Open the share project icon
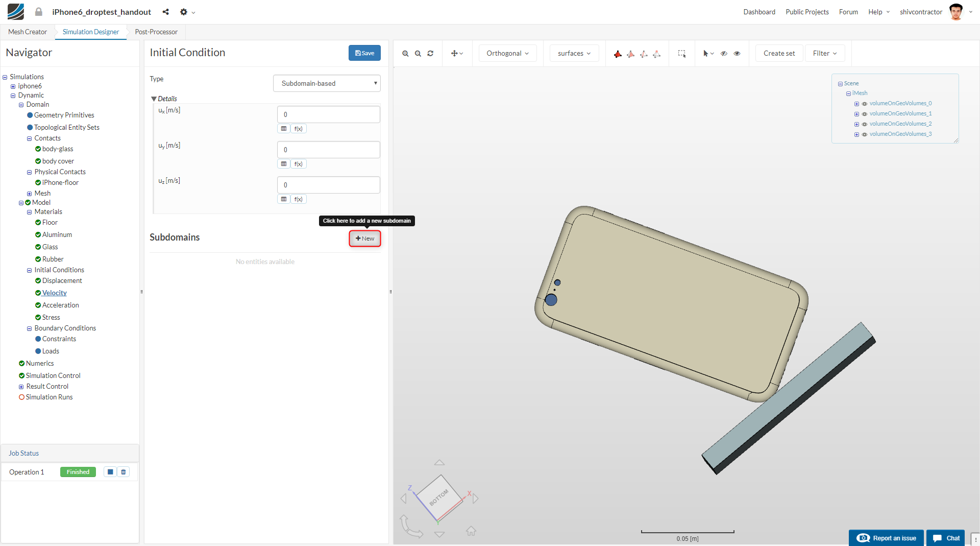 click(x=165, y=12)
